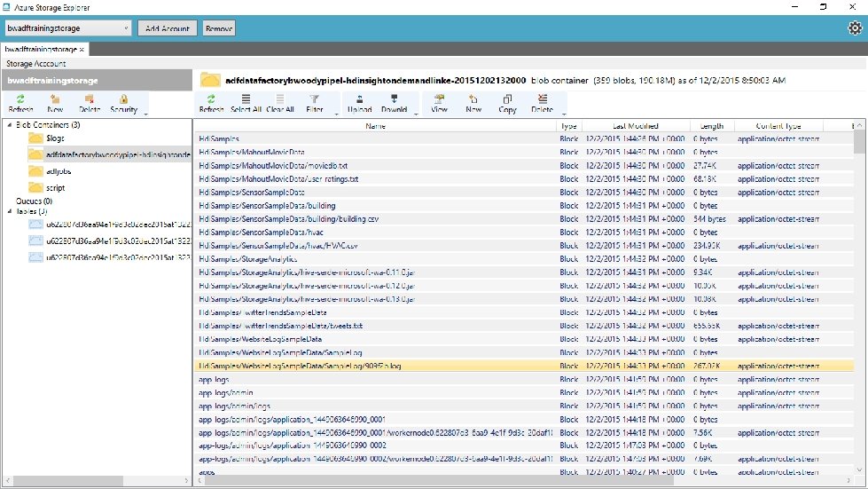Click the 27.74K length cell
The image size is (868, 489).
click(x=705, y=166)
